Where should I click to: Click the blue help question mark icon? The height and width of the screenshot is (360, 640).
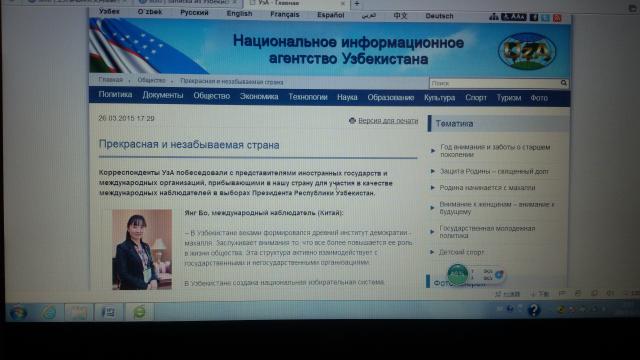(534, 310)
